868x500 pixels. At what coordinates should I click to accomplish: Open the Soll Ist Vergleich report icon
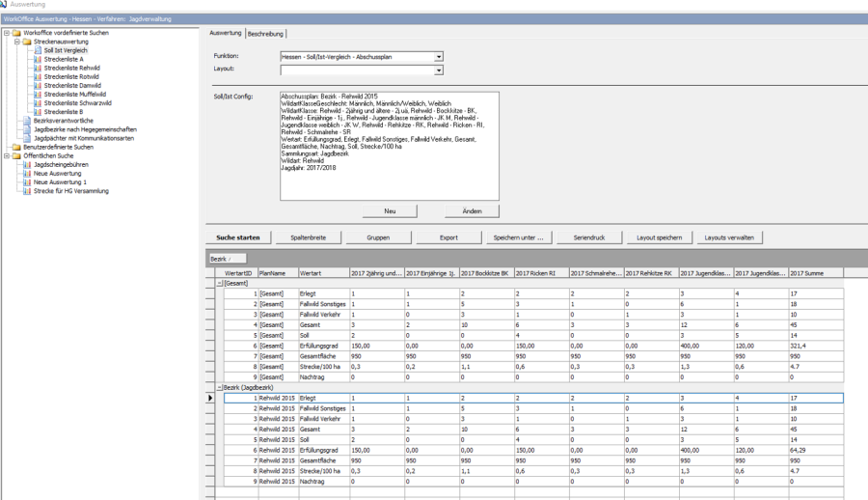click(x=38, y=50)
